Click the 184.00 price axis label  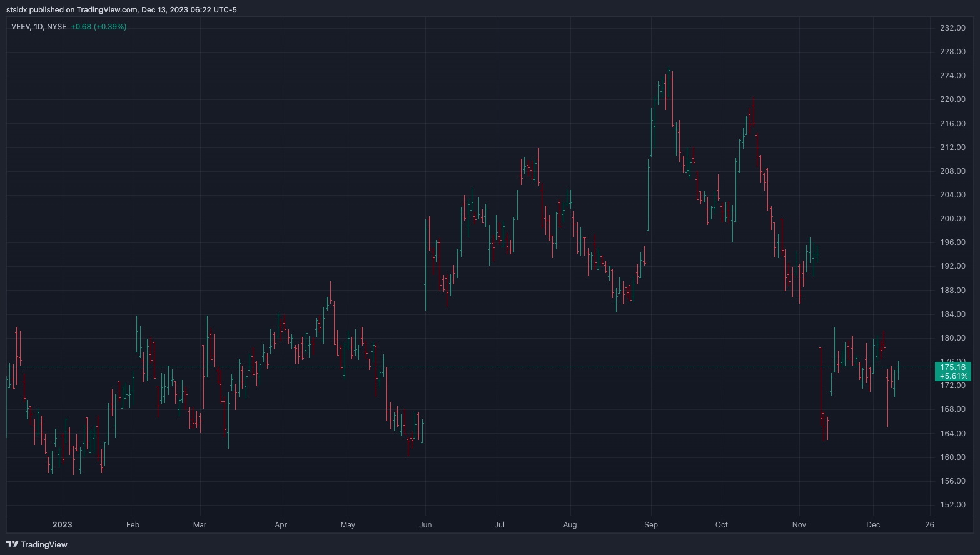point(953,314)
